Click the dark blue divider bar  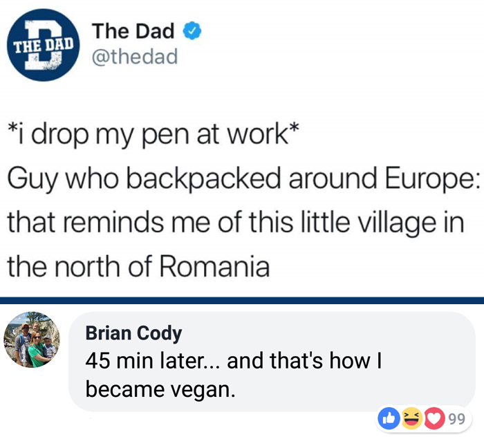(x=242, y=300)
